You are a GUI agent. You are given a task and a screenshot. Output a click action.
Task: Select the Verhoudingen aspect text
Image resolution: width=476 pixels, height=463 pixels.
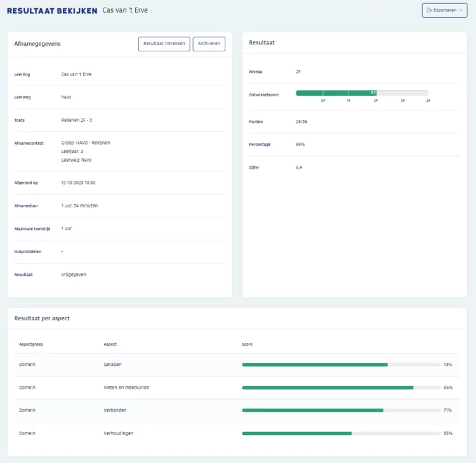[119, 434]
